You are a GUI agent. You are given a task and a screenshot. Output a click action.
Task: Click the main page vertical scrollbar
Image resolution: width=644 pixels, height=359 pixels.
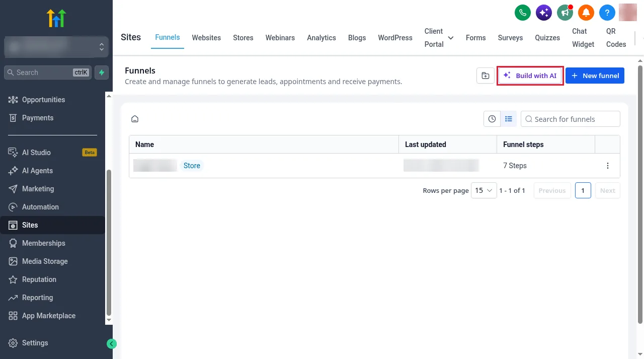tap(640, 195)
